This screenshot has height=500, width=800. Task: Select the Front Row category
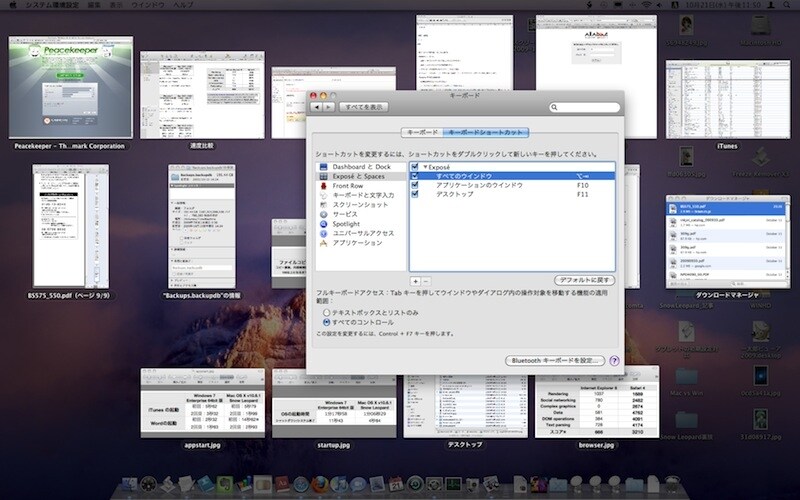[x=349, y=186]
